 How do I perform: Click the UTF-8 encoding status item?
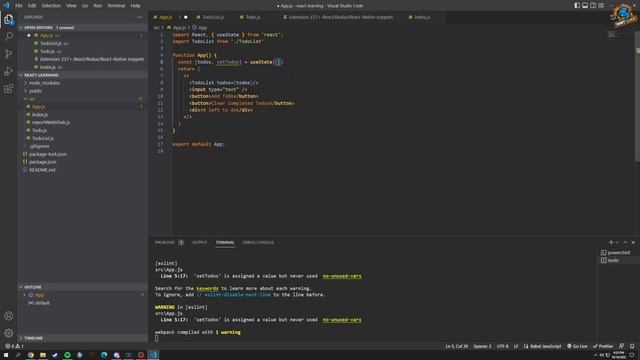point(502,346)
